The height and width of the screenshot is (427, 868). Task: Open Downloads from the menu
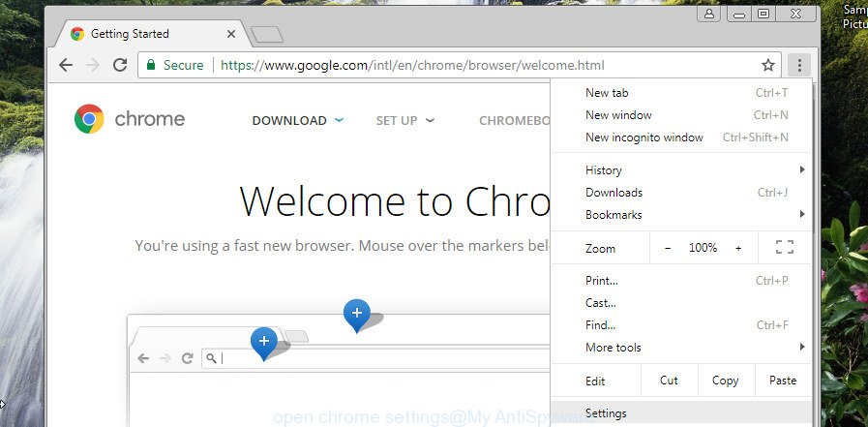coord(681,192)
